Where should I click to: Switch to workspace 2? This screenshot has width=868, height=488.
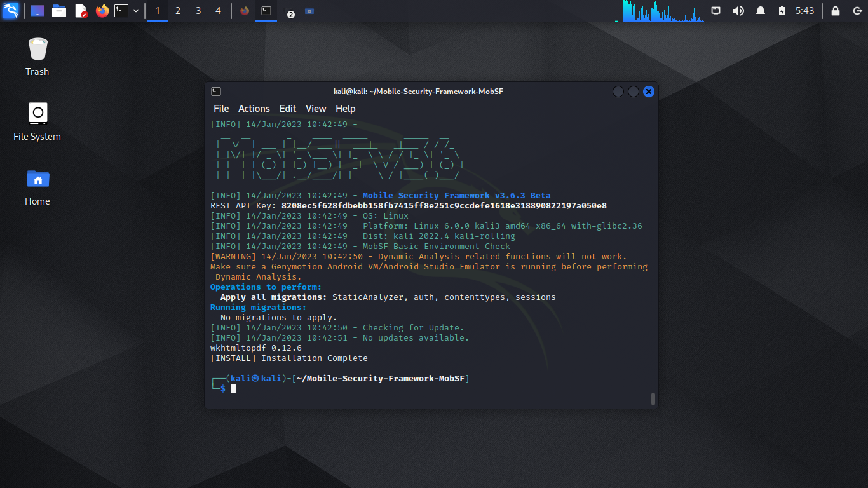click(178, 11)
